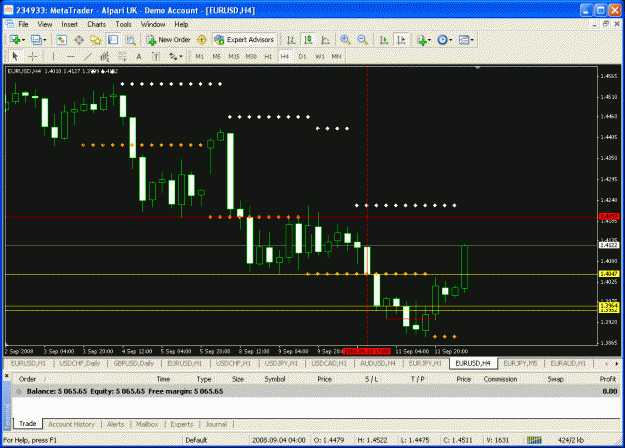This screenshot has width=625, height=448.
Task: Switch timeframe to D1
Action: (x=303, y=57)
